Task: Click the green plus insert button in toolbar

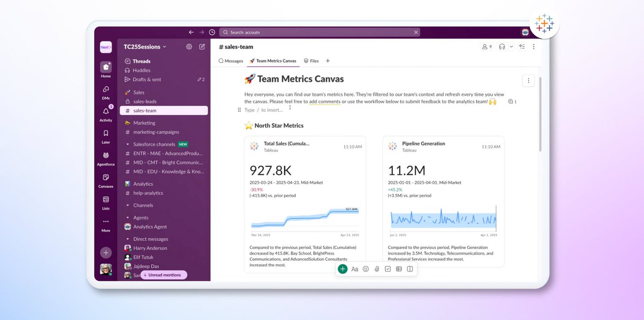Action: 342,269
